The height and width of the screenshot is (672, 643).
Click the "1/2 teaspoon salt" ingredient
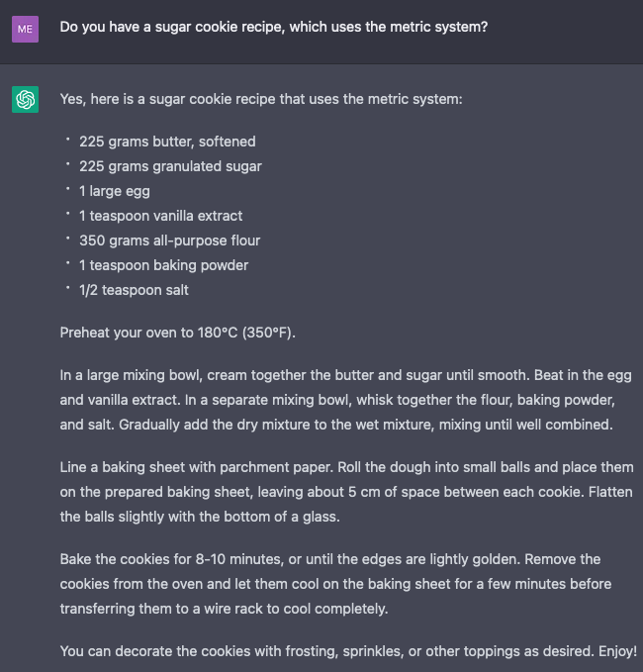[134, 290]
